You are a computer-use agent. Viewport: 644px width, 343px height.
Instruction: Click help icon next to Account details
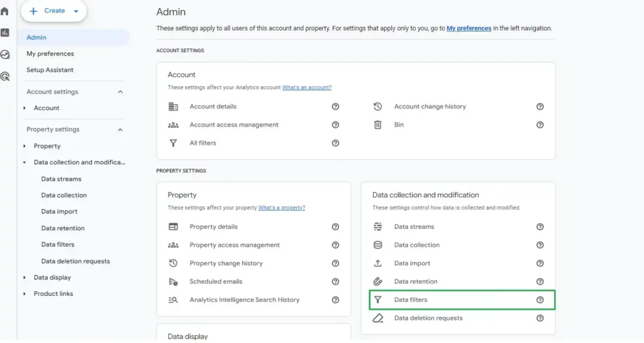click(336, 106)
